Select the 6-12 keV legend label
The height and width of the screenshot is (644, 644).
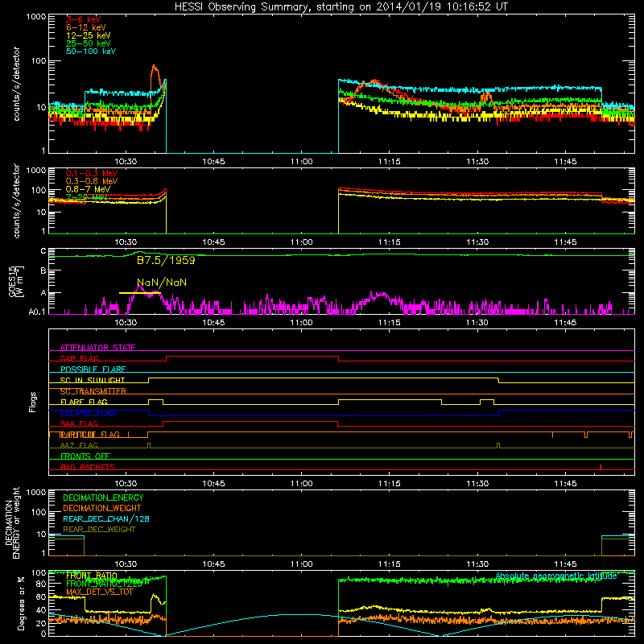point(86,27)
